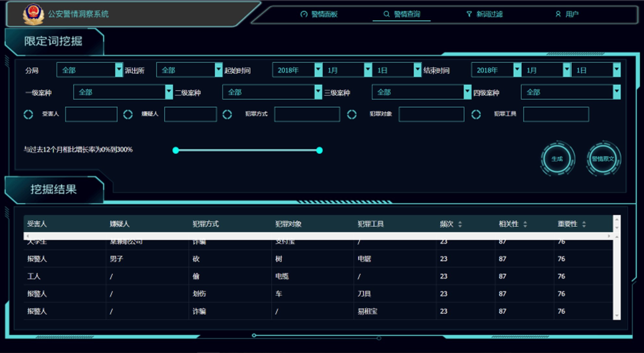The image size is (644, 353).
Task: Click the police badge logo icon
Action: (33, 14)
